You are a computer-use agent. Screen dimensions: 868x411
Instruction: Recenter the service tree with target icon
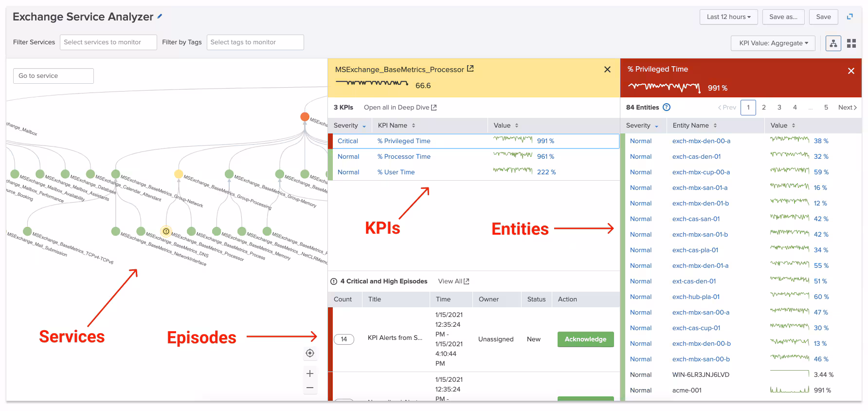(310, 353)
